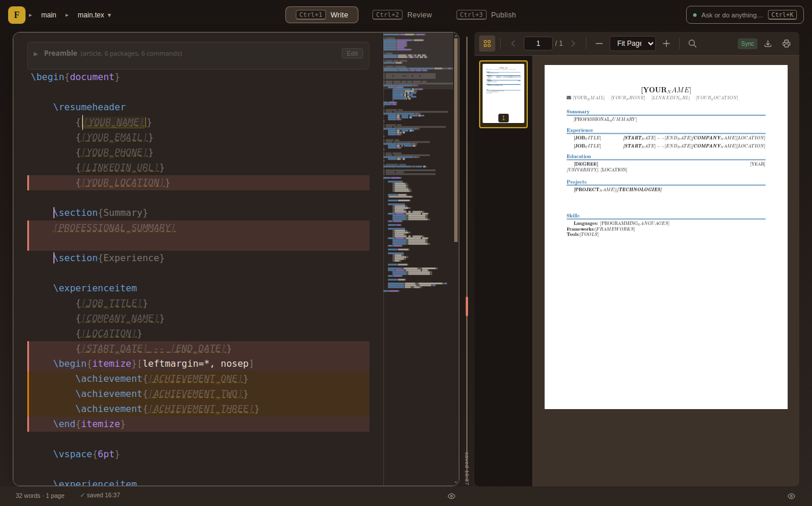This screenshot has width=812, height=506.
Task: Click the Skills heading in PDF preview
Action: coord(573,216)
